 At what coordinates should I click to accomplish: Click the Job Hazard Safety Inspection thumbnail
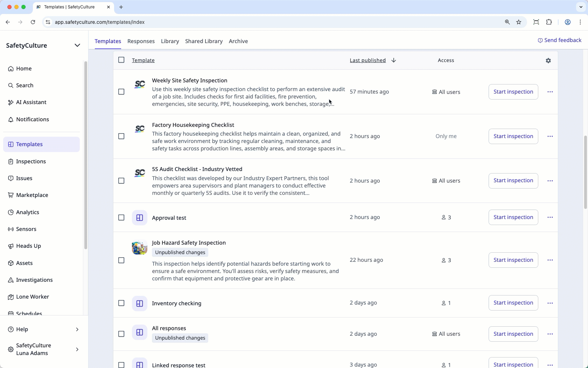coord(139,248)
